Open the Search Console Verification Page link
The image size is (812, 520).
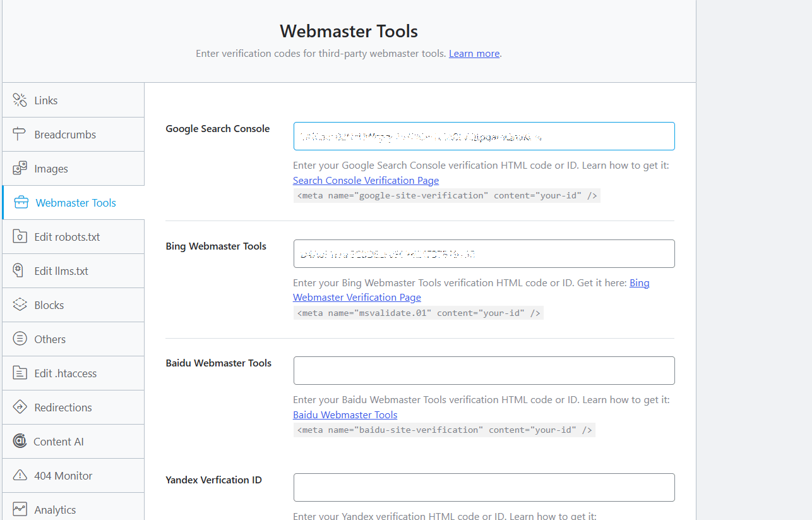366,180
